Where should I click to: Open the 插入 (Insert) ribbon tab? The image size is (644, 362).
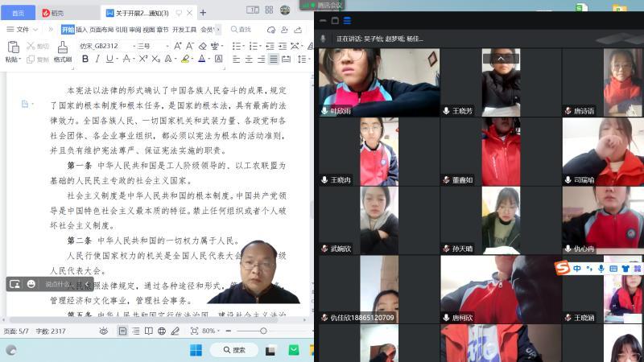81,29
